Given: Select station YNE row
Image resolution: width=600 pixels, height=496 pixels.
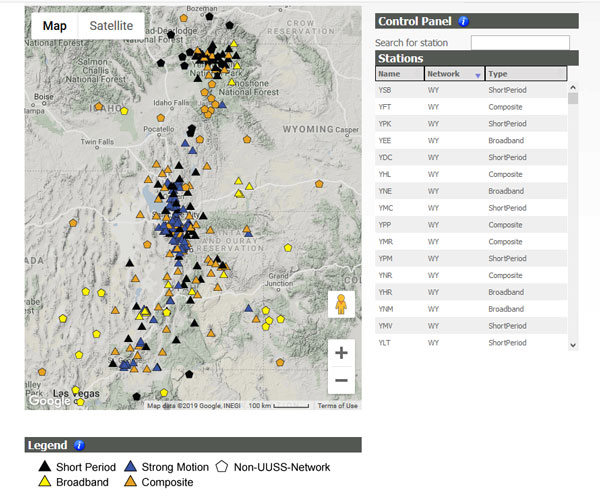Looking at the screenshot, I should pos(471,191).
